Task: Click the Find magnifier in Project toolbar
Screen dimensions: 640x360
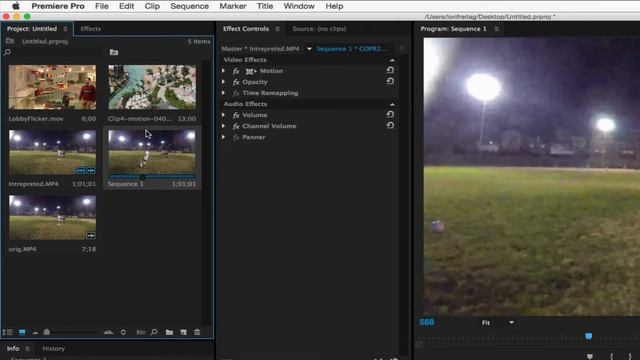Action: click(x=154, y=332)
